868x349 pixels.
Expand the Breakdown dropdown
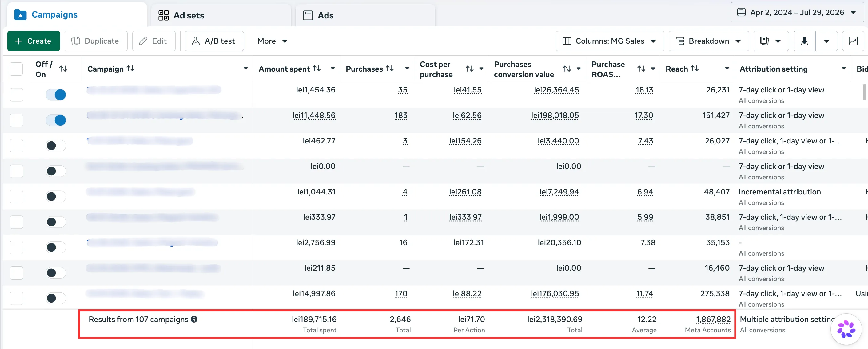709,41
